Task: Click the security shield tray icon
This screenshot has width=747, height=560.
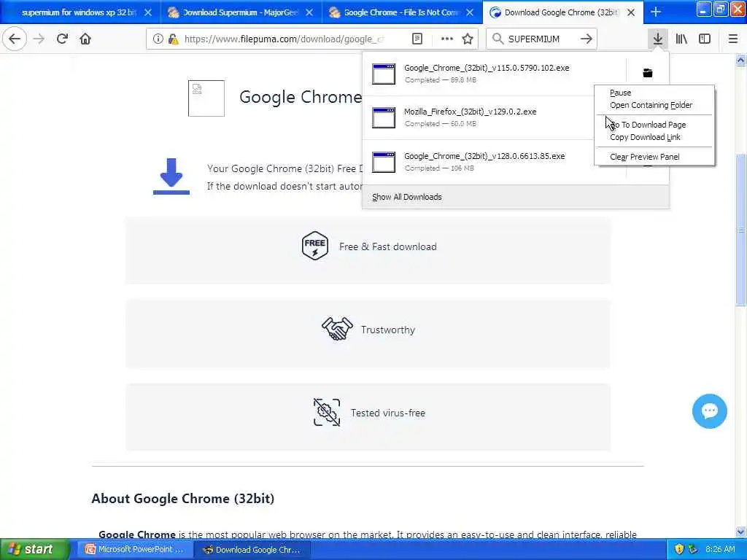Action: (x=679, y=549)
